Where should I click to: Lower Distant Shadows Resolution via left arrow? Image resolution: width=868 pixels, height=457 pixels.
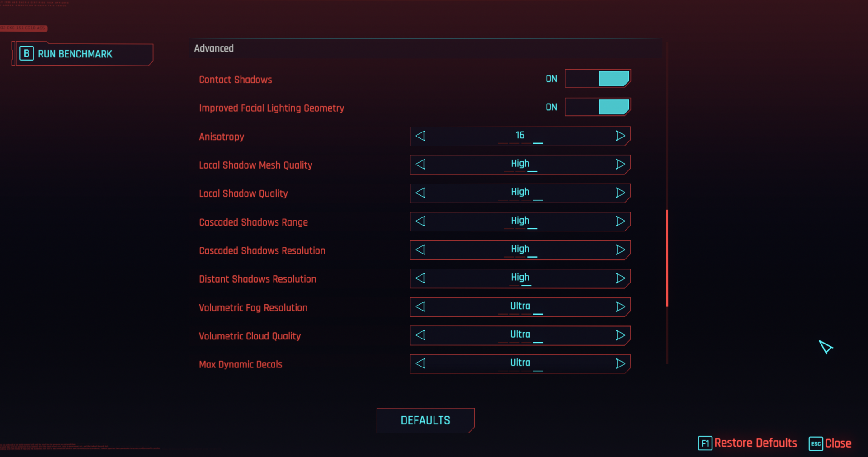click(420, 278)
